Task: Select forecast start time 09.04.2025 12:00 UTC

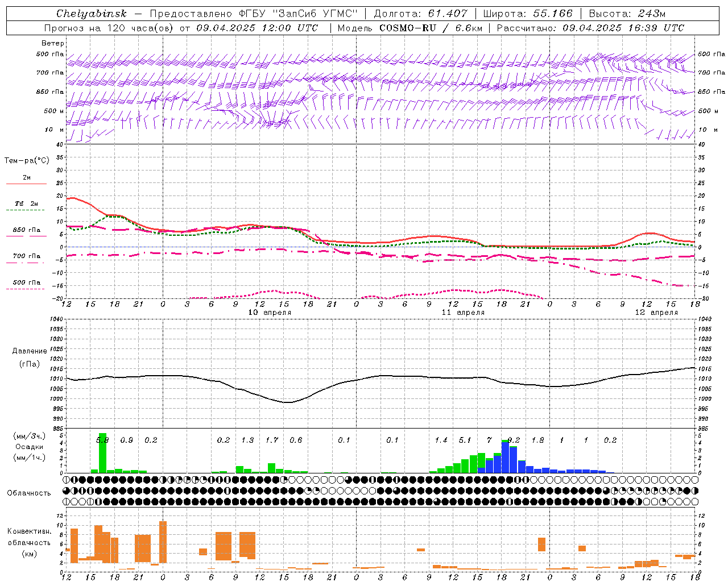Action: point(257,28)
